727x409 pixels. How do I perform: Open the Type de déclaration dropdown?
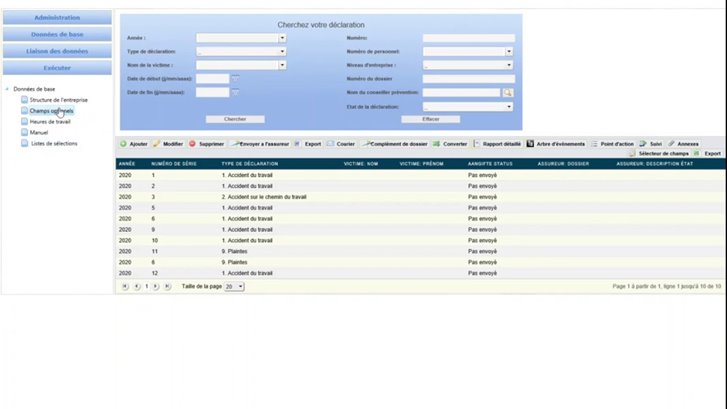point(282,51)
